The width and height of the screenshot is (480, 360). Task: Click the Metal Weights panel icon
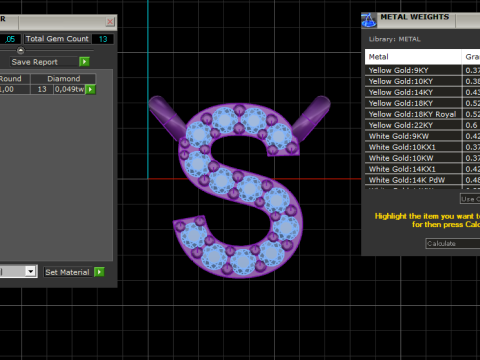pyautogui.click(x=369, y=20)
